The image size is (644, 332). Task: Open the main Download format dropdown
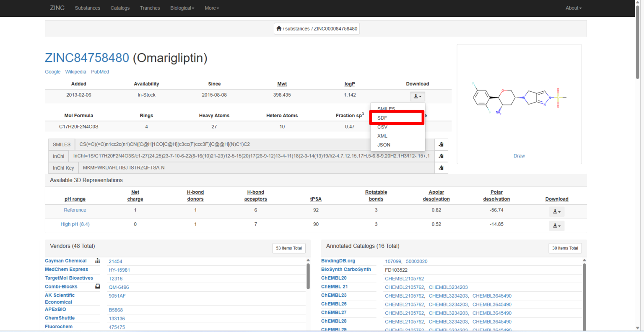[x=417, y=96]
